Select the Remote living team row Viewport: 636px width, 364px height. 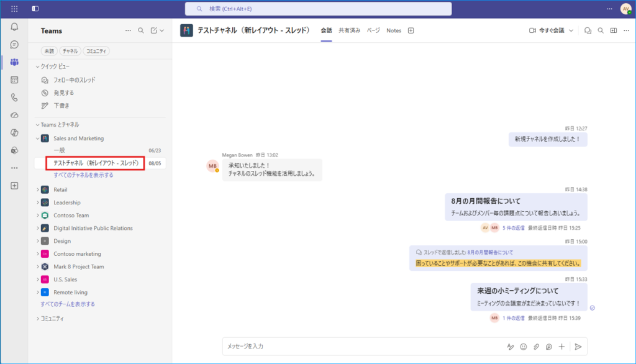click(100, 292)
